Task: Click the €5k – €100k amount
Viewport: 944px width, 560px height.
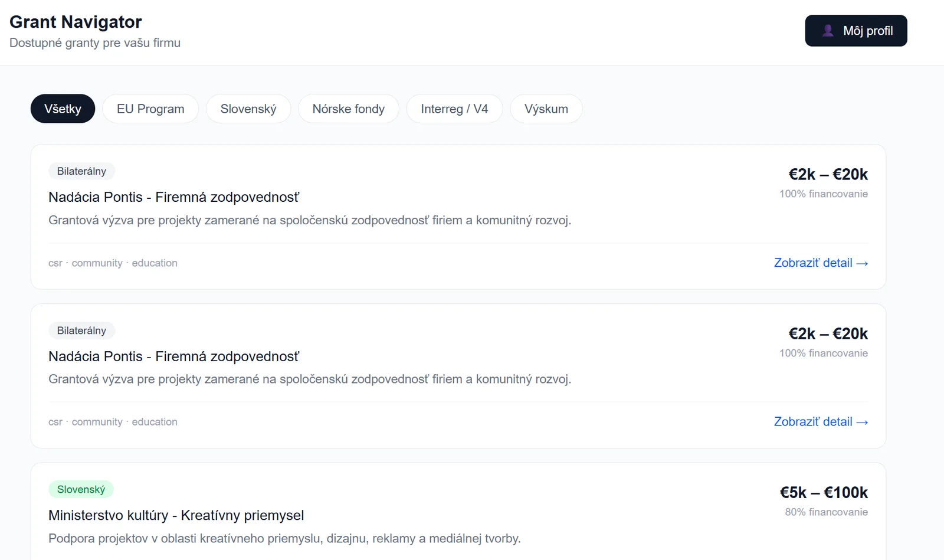Action: [824, 492]
